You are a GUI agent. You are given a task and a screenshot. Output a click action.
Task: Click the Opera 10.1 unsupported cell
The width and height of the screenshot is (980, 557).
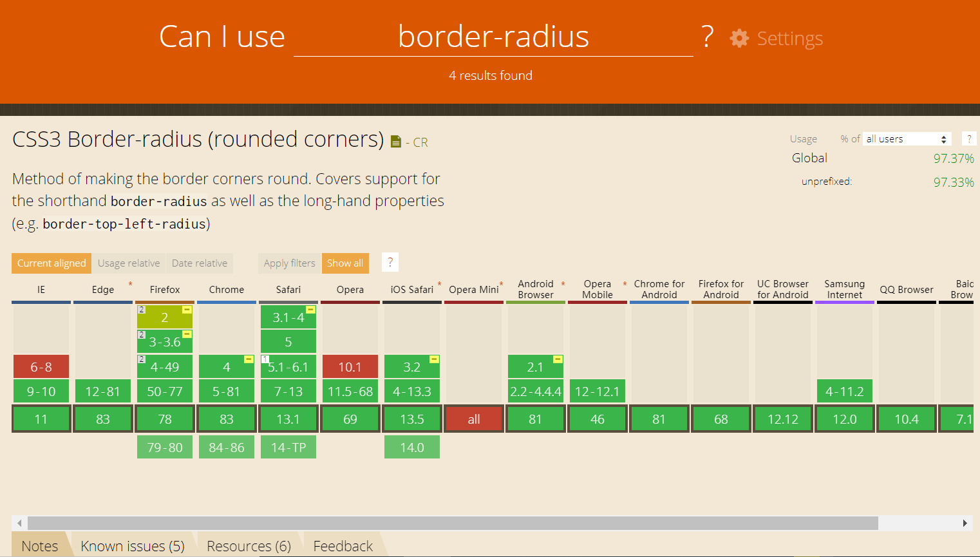pyautogui.click(x=350, y=367)
